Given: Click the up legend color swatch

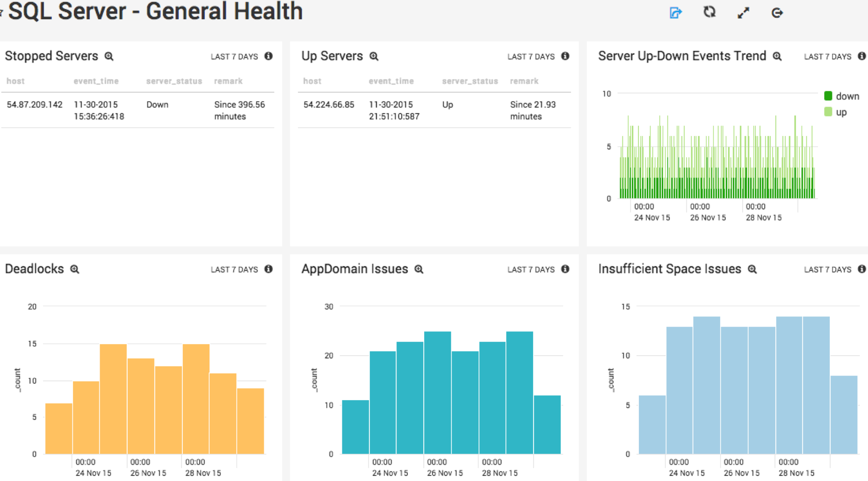Looking at the screenshot, I should click(x=828, y=112).
